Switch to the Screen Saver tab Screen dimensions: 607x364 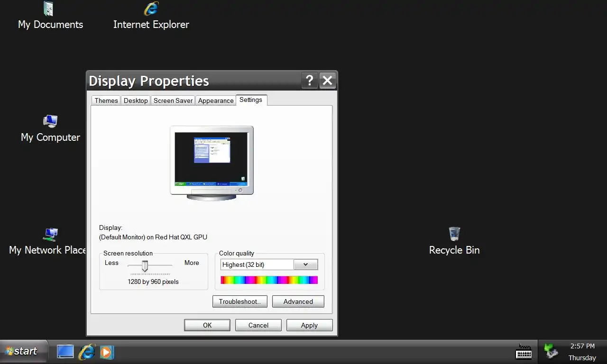173,100
